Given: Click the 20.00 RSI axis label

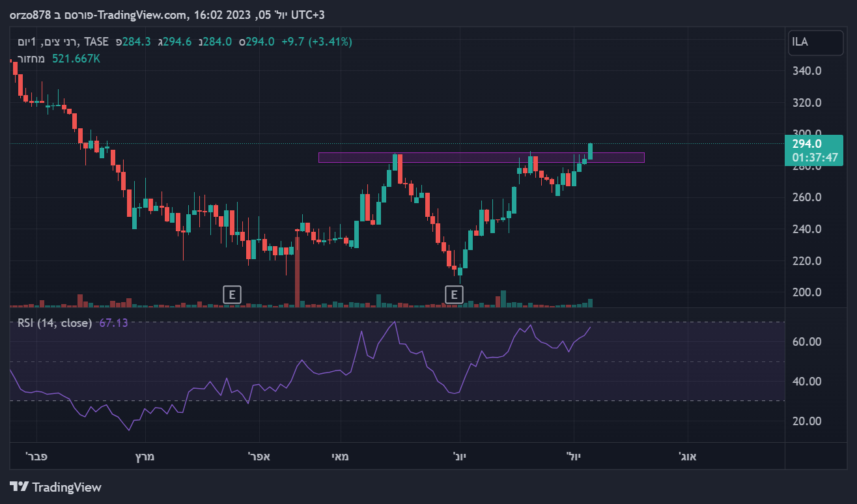Looking at the screenshot, I should point(806,421).
